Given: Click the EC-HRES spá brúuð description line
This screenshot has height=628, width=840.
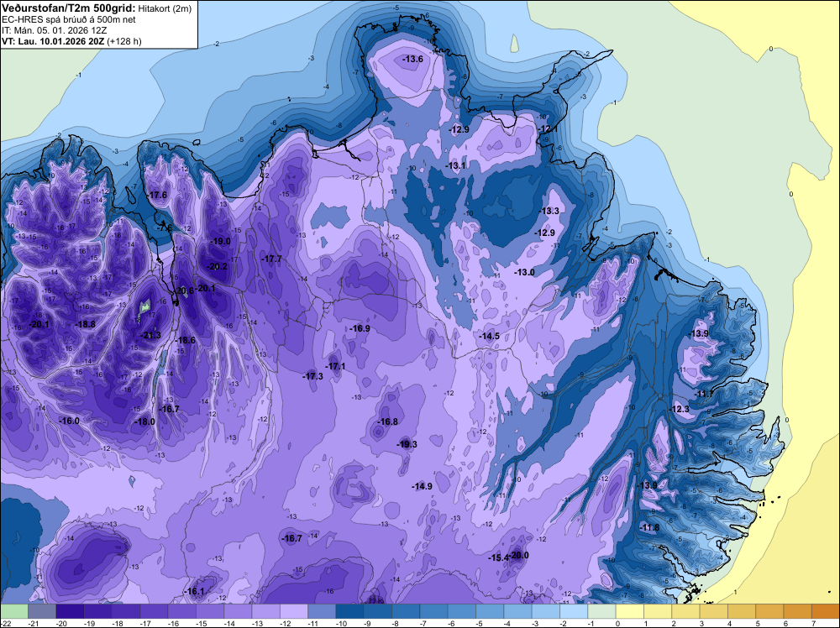Looking at the screenshot, I should (69, 20).
